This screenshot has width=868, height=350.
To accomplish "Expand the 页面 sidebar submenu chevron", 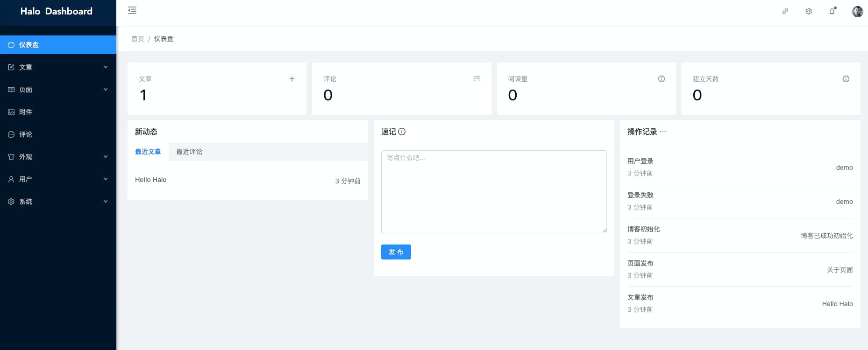I will (106, 90).
